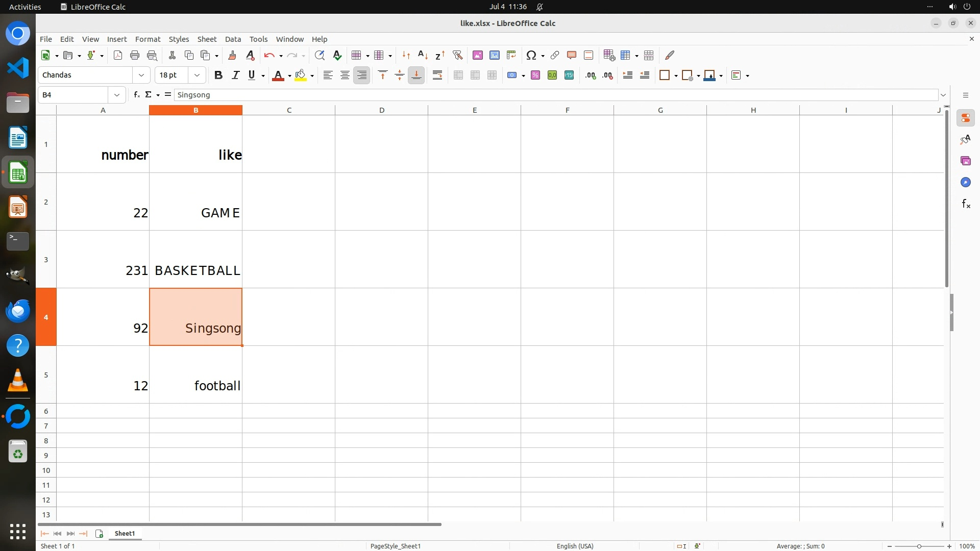Open the font size dropdown list
980x551 pixels.
[x=197, y=75]
